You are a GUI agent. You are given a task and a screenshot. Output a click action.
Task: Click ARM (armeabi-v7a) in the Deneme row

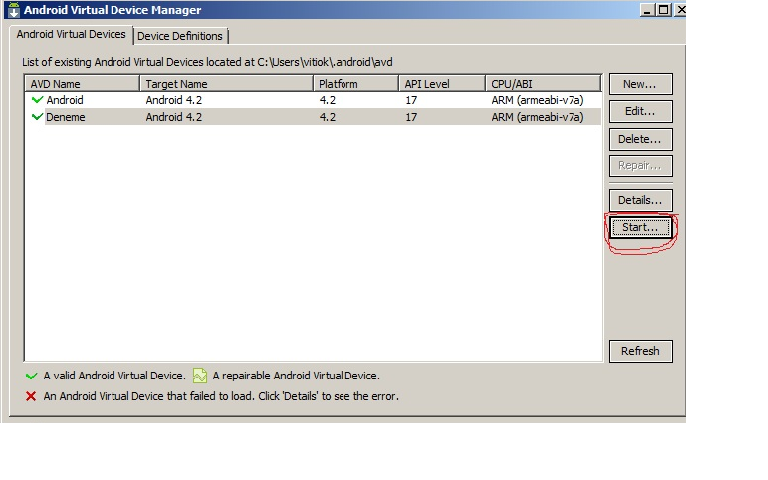click(537, 117)
